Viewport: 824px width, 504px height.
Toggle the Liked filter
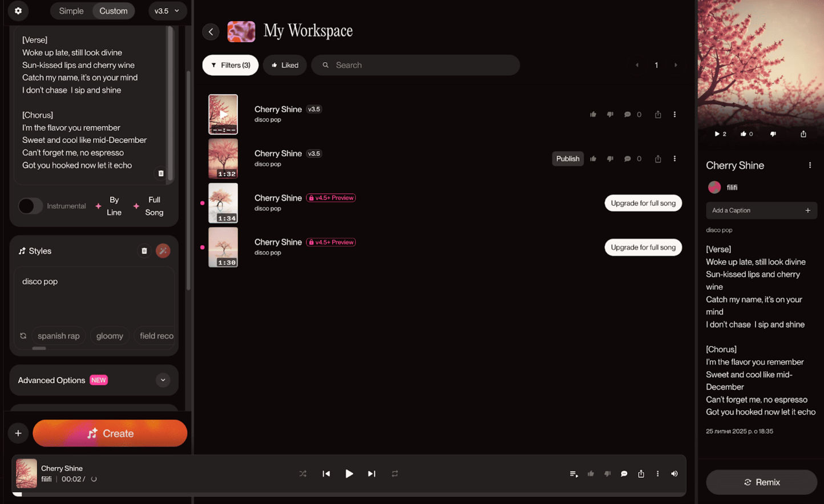[x=285, y=65]
